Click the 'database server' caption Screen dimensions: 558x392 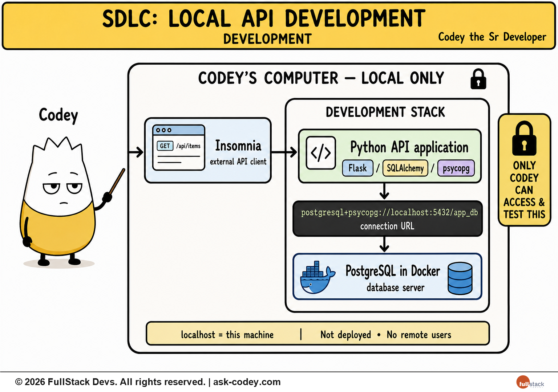(x=395, y=288)
